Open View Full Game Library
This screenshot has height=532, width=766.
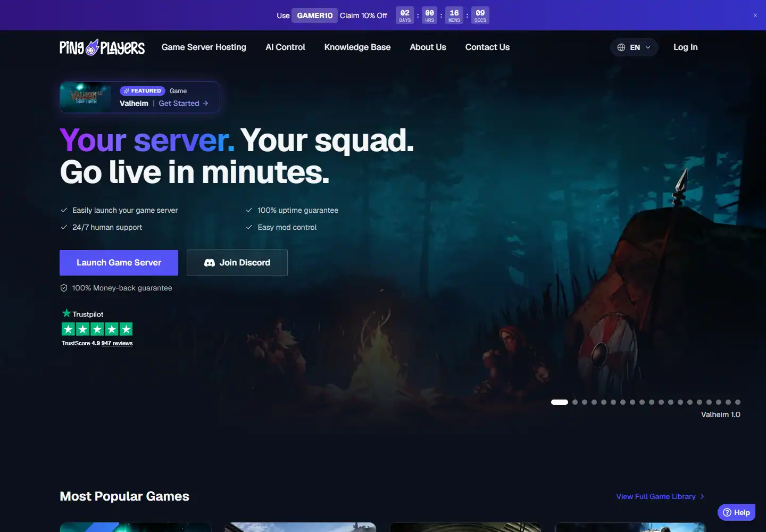click(x=660, y=496)
